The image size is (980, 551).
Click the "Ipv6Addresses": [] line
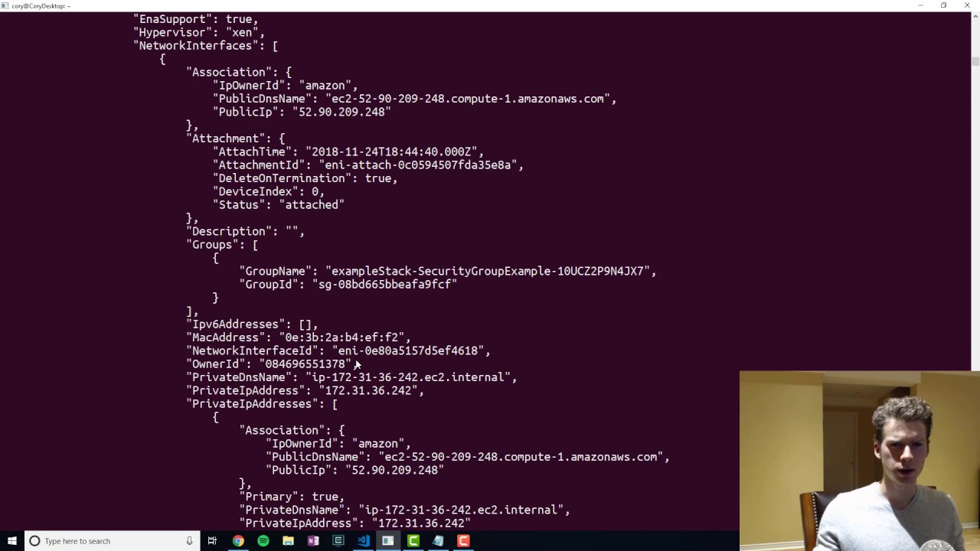click(x=252, y=324)
